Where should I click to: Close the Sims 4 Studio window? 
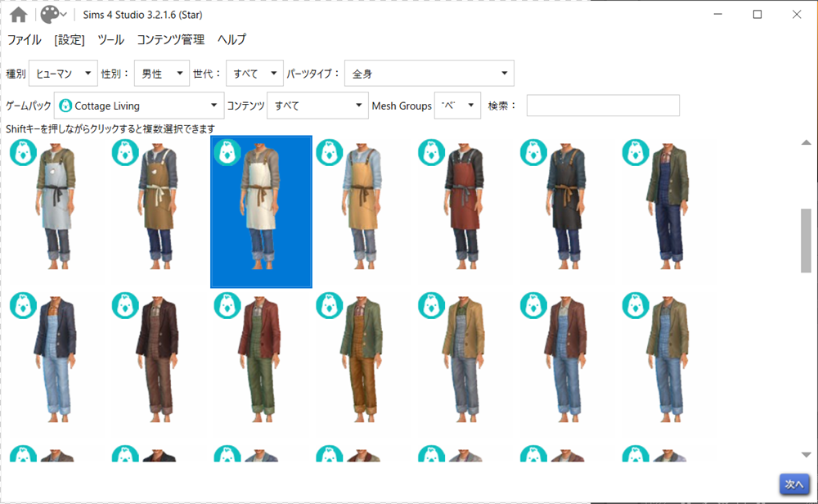797,15
